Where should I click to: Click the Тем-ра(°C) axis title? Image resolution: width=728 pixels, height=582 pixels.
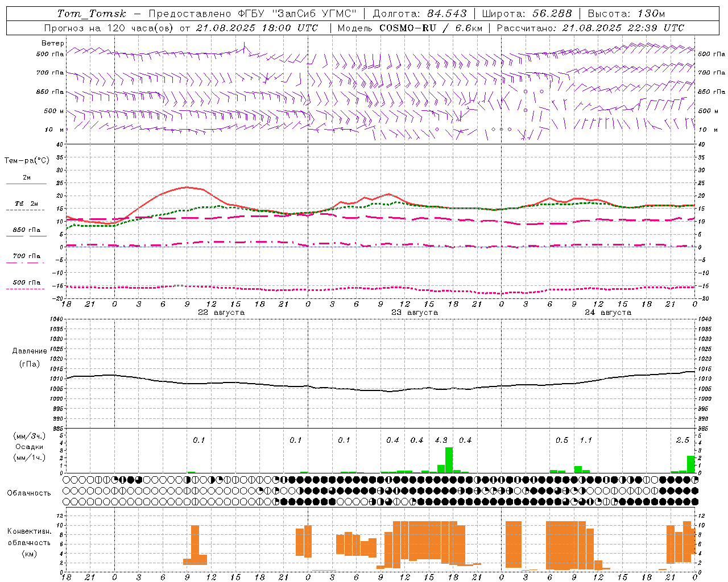(x=27, y=161)
